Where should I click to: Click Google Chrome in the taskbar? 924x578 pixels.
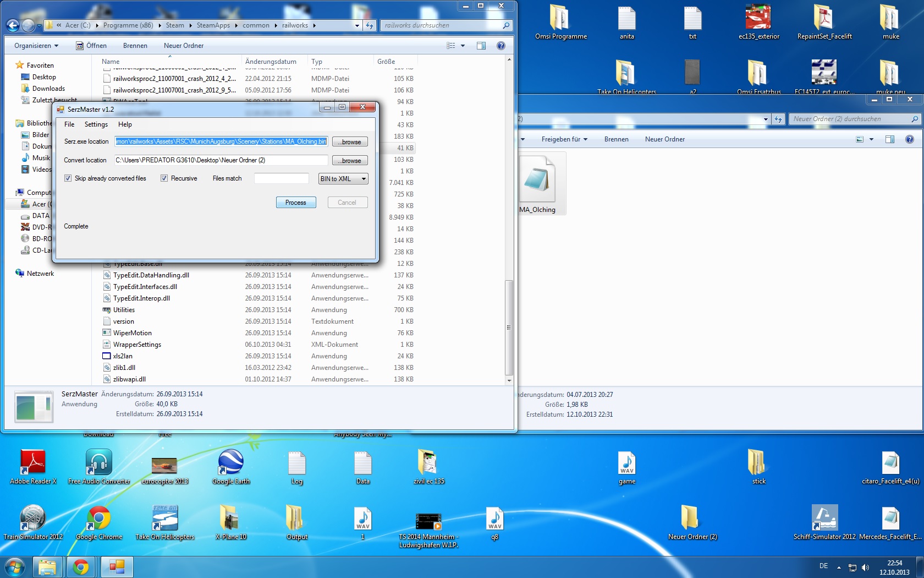(81, 567)
